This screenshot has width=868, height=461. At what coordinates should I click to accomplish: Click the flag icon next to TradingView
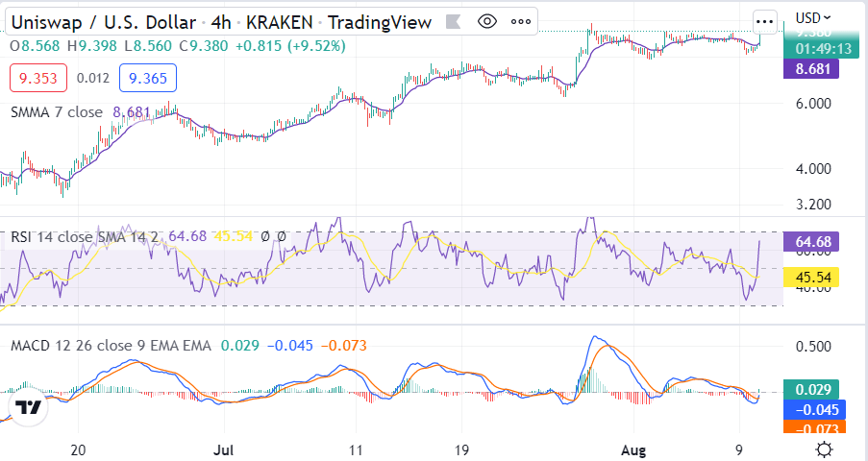click(x=454, y=21)
